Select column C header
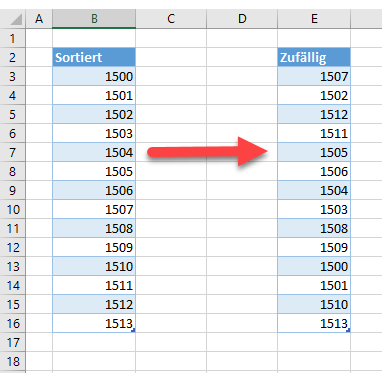This screenshot has height=391, width=389. (171, 19)
